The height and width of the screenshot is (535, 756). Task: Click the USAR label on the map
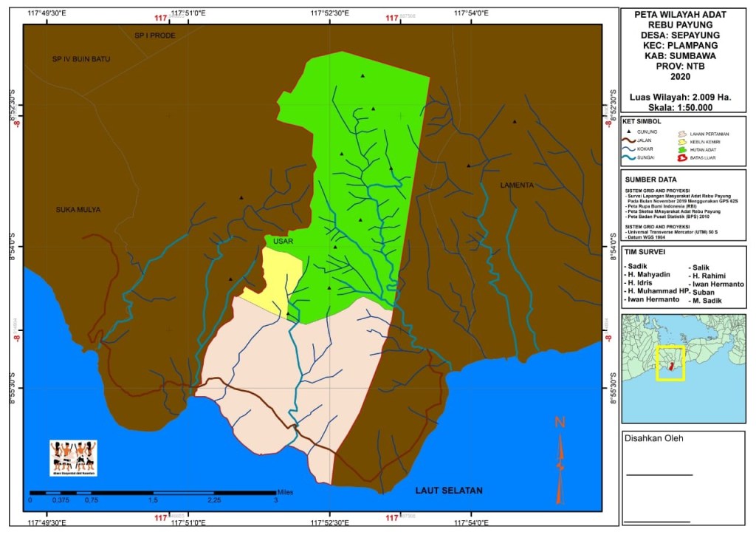click(282, 242)
